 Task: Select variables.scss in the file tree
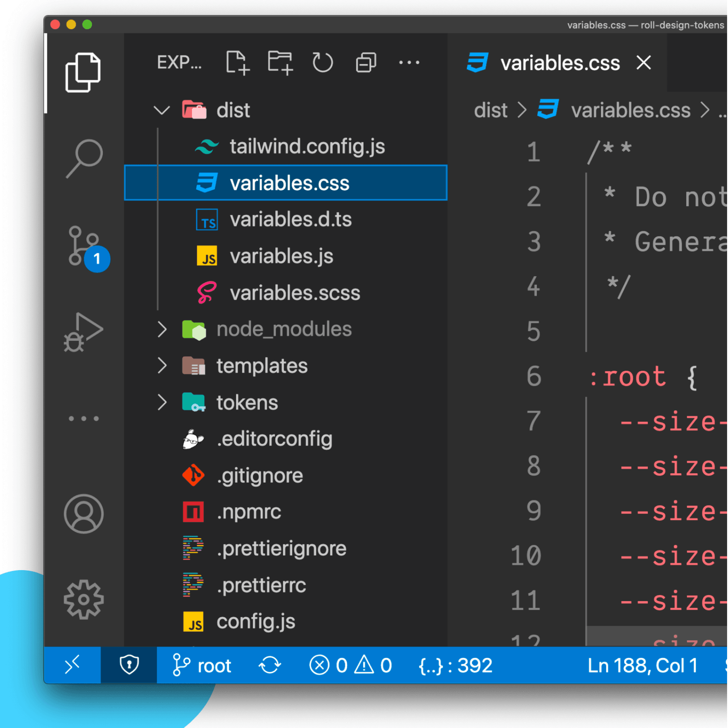pyautogui.click(x=294, y=293)
